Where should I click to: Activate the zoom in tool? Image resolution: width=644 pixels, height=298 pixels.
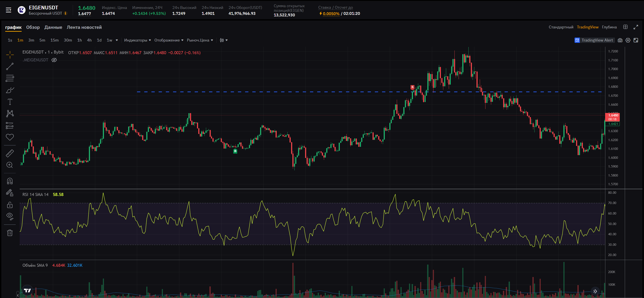click(10, 165)
